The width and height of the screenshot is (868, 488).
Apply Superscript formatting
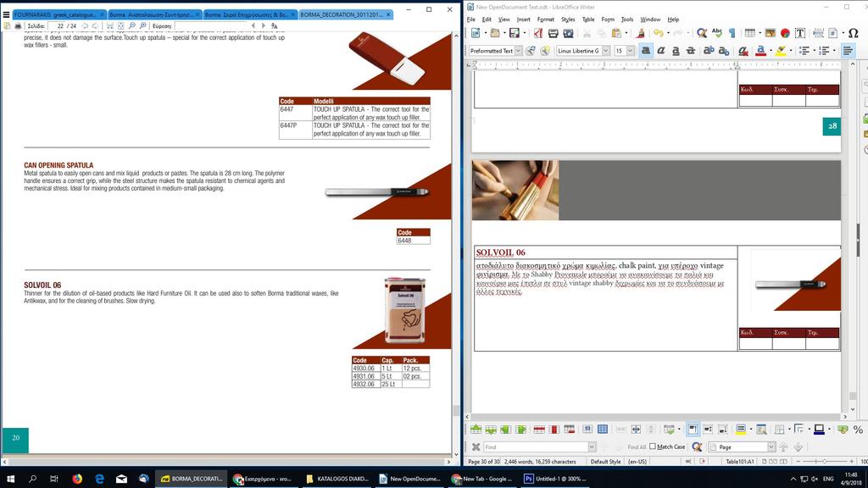pyautogui.click(x=709, y=51)
